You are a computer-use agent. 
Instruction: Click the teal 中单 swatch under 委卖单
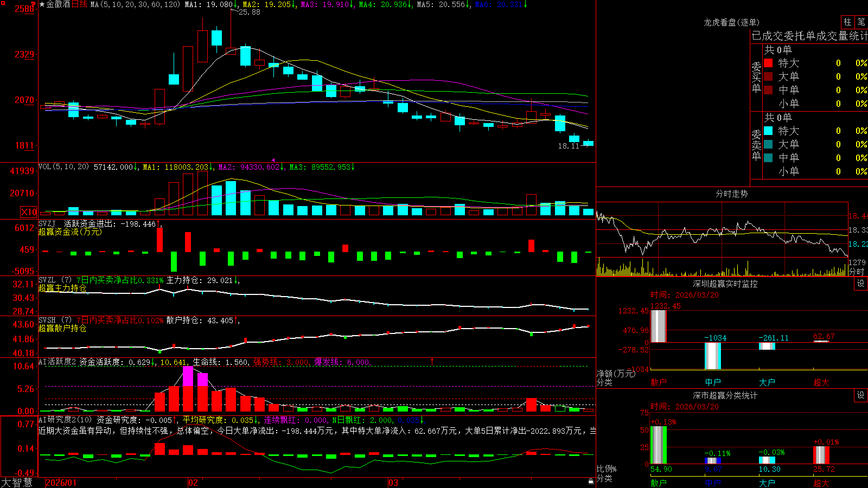[768, 158]
